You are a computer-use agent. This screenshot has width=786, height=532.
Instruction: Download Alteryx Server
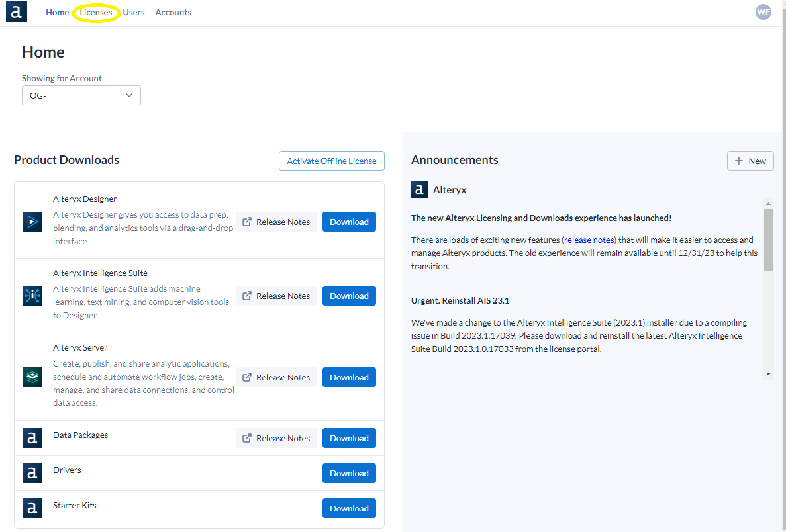(349, 377)
